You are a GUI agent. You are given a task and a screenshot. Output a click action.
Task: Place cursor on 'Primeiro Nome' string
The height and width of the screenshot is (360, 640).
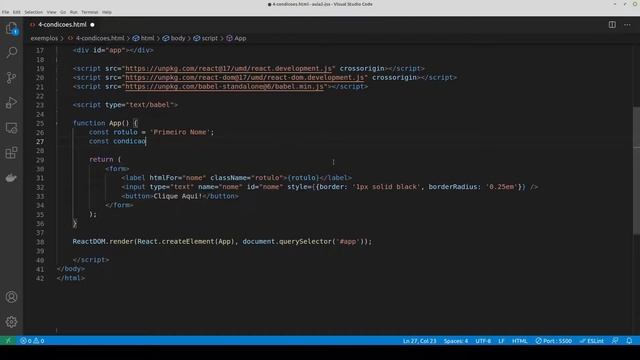coord(180,132)
